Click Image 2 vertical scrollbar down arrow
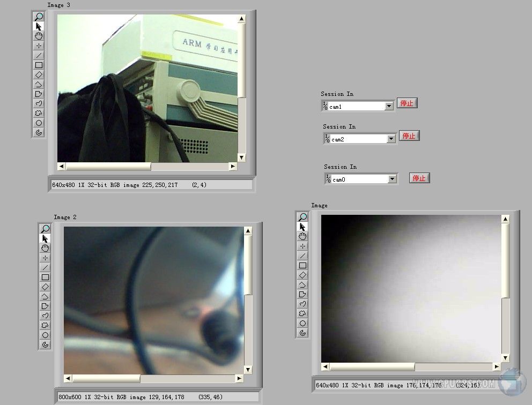The height and width of the screenshot is (405, 532). click(x=248, y=369)
